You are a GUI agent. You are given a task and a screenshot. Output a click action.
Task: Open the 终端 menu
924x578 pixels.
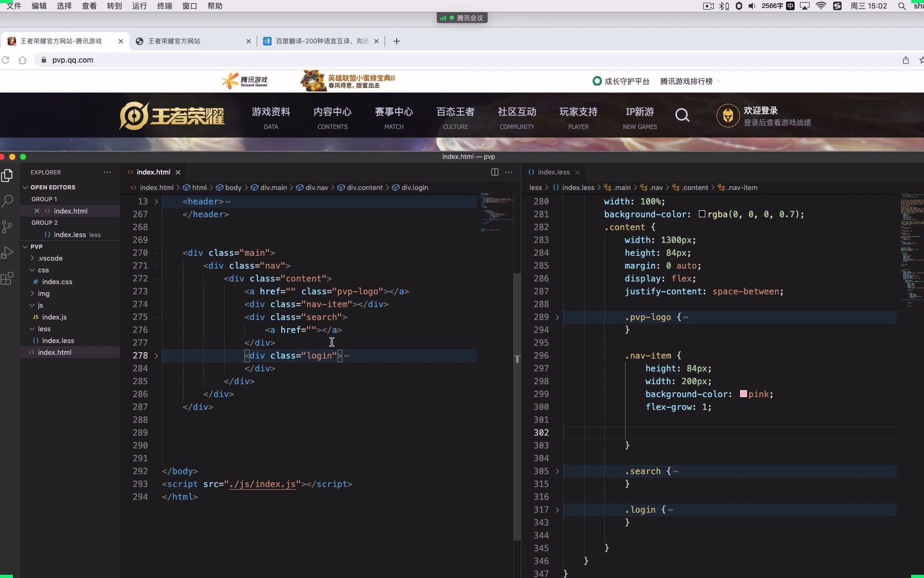pyautogui.click(x=165, y=6)
